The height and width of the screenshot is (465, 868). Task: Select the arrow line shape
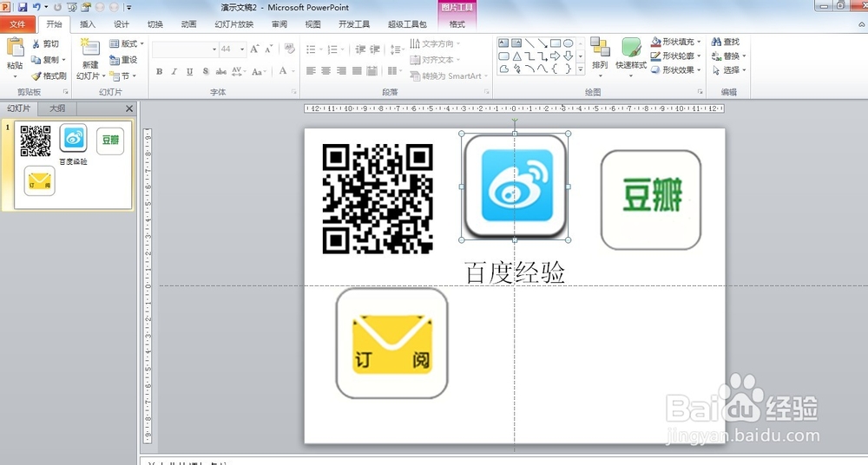click(x=542, y=43)
